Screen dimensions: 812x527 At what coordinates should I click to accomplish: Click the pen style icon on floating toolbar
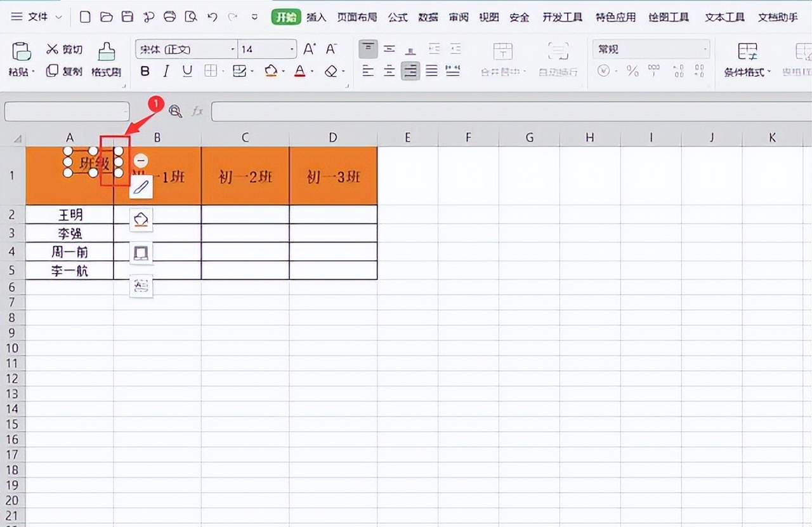(141, 187)
